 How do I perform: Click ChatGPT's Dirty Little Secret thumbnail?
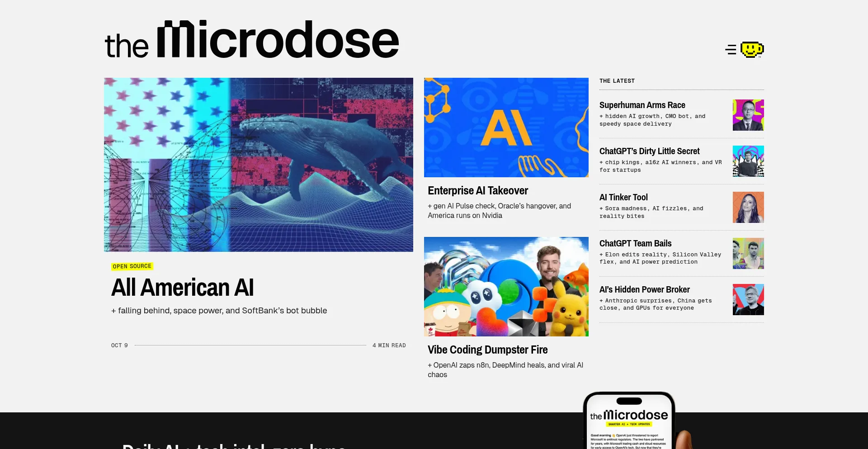pyautogui.click(x=748, y=161)
